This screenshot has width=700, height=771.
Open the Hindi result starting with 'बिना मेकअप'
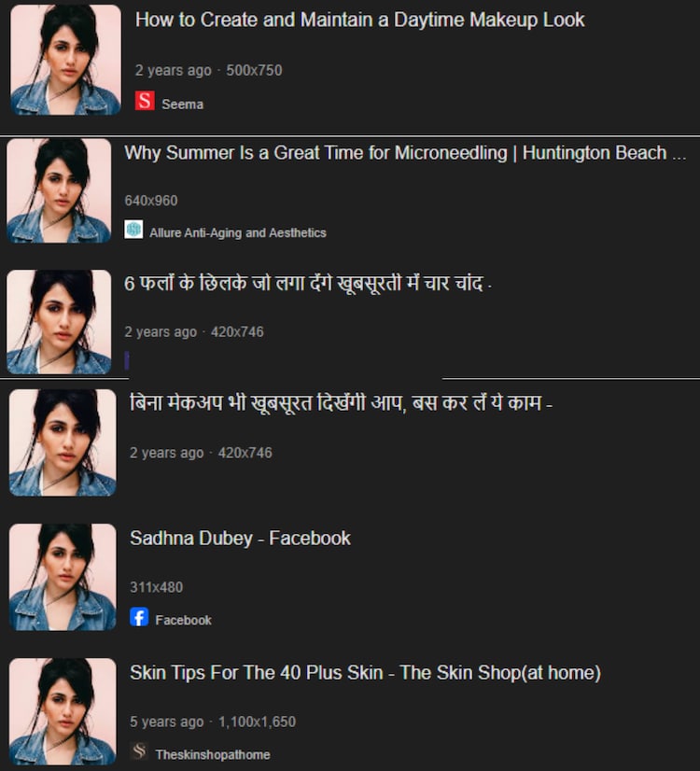point(341,403)
